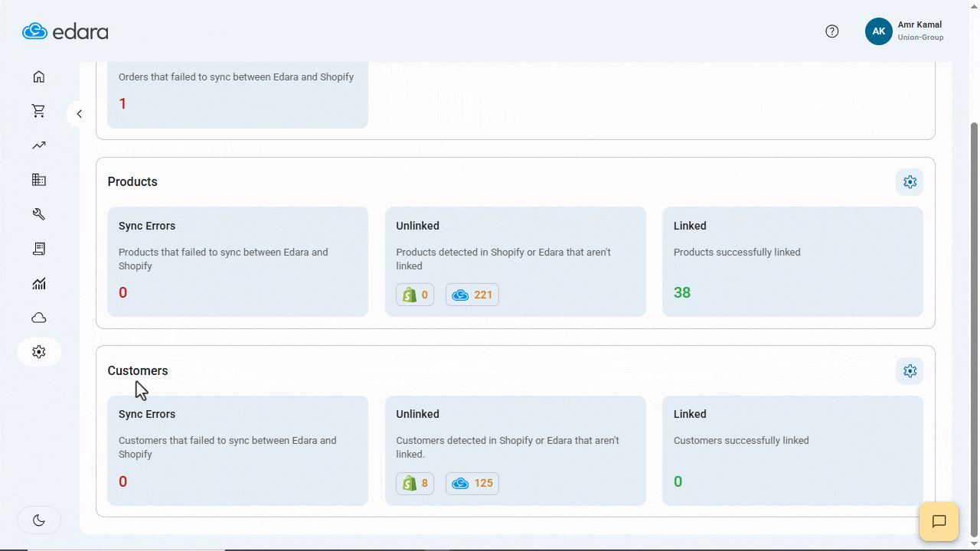Viewport: 980px width, 551px height.
Task: Open the settings gear in sidebar
Action: point(39,352)
